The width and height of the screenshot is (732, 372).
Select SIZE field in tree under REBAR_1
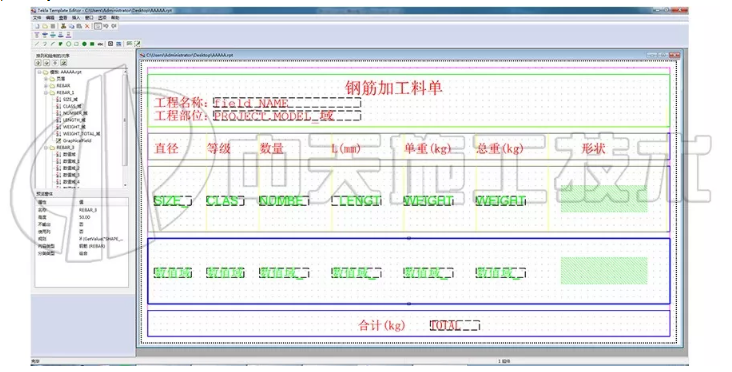point(70,99)
